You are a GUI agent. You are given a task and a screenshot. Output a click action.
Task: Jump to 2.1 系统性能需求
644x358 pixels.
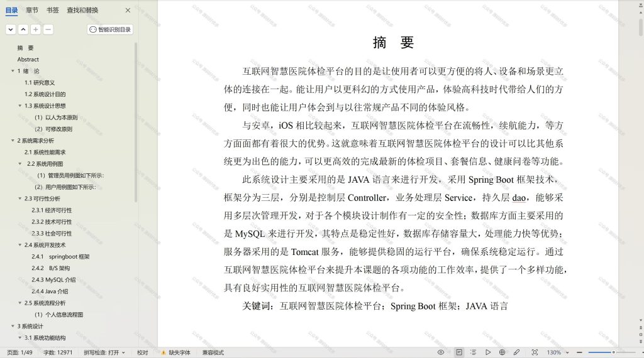tap(45, 152)
